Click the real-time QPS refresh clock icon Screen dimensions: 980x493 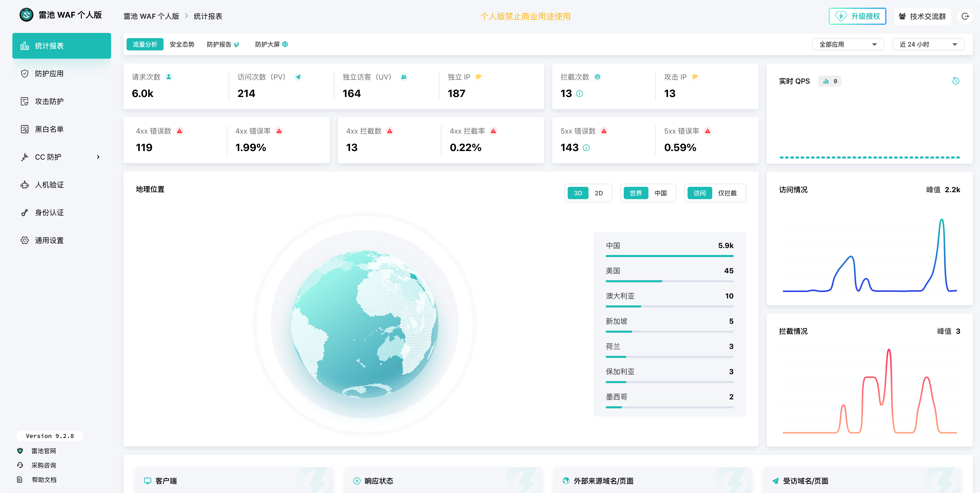pos(955,81)
